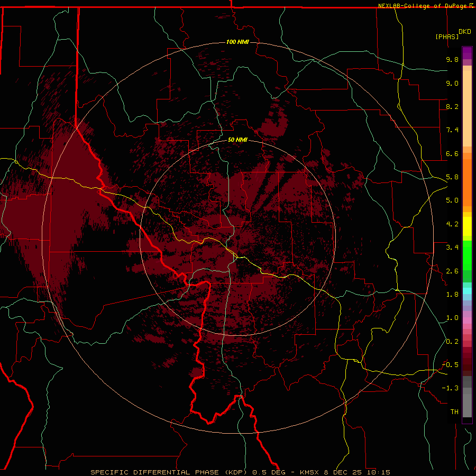Screen dimensions: 476x476
Task: Select the 3.4 scale value
Action: [x=452, y=248]
